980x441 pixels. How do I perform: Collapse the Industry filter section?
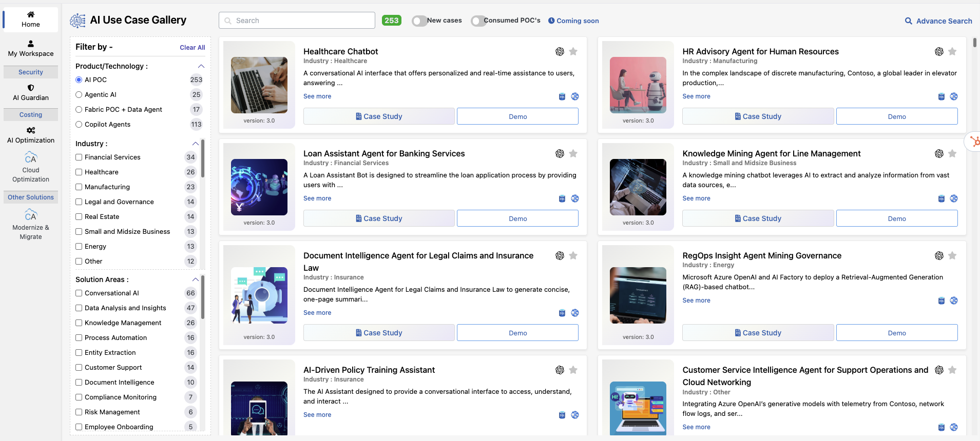click(x=195, y=144)
